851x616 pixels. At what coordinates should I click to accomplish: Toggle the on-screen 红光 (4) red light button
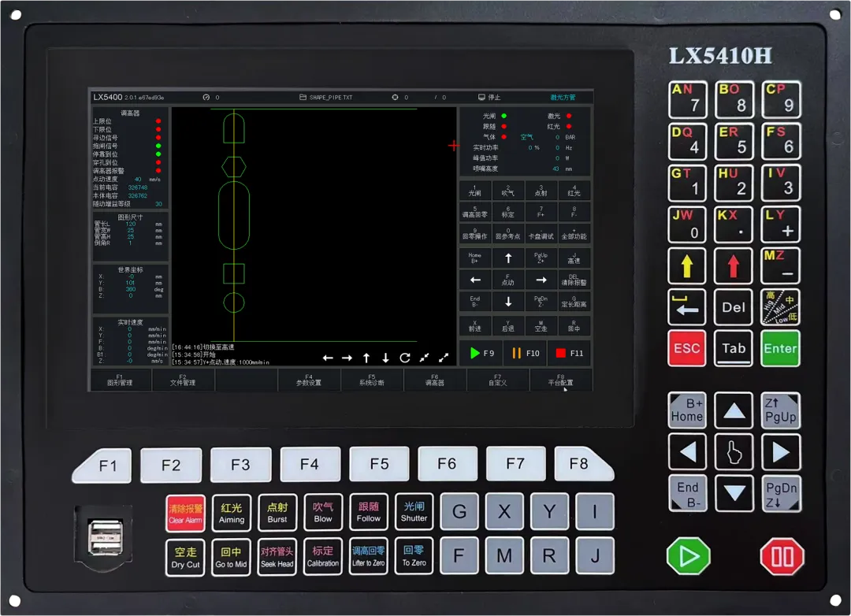574,191
